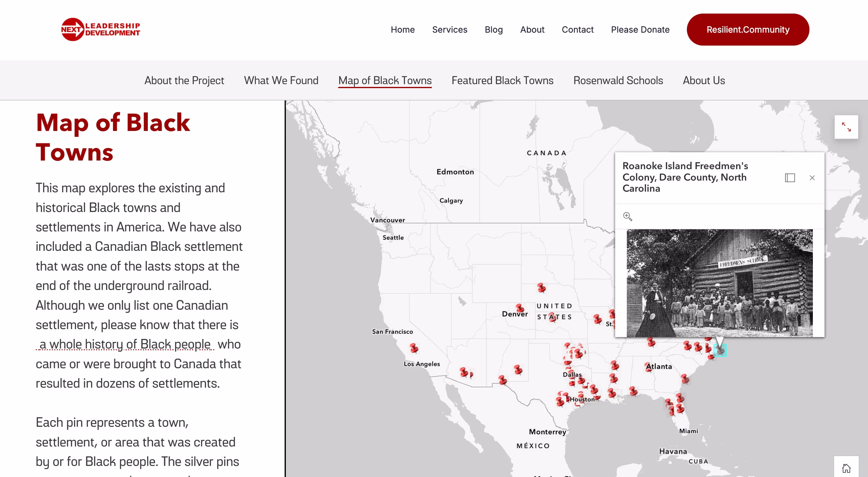Screen dimensions: 868x477
Task: Open the About page
Action: click(532, 30)
